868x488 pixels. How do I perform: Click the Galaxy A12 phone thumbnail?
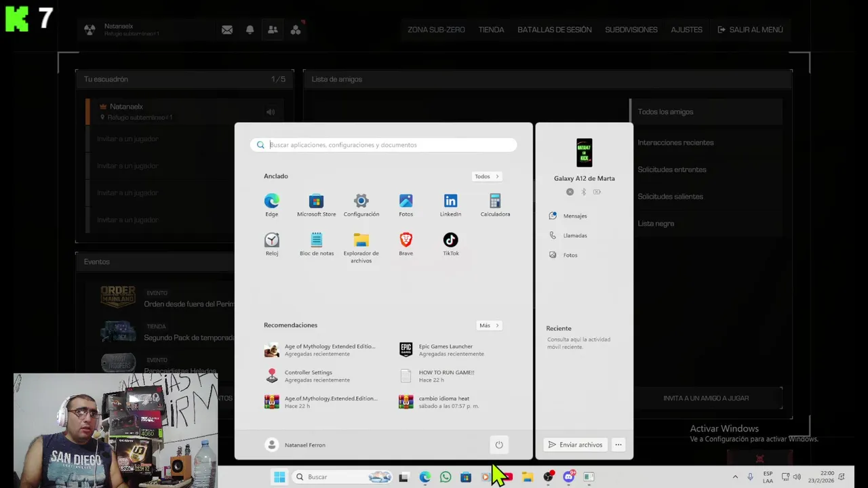click(x=584, y=153)
